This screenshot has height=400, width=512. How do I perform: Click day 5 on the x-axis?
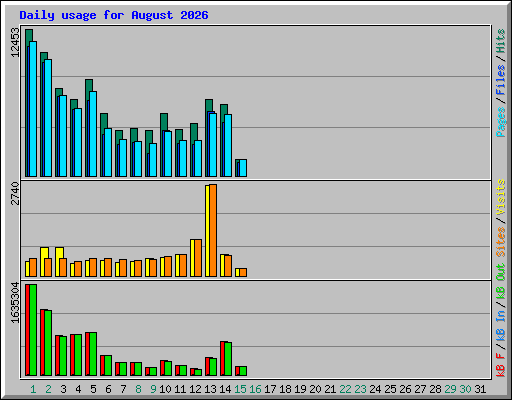click(x=93, y=389)
